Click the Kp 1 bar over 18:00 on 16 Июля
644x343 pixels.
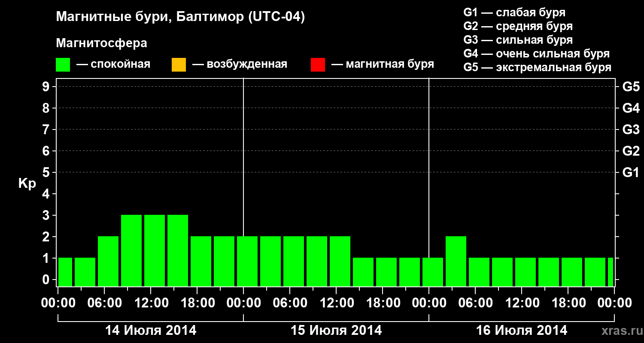(572, 272)
